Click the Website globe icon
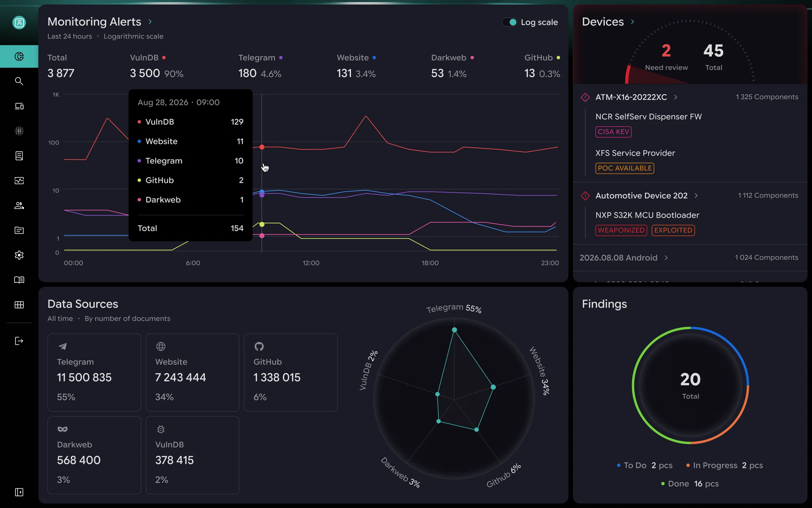 pyautogui.click(x=161, y=346)
